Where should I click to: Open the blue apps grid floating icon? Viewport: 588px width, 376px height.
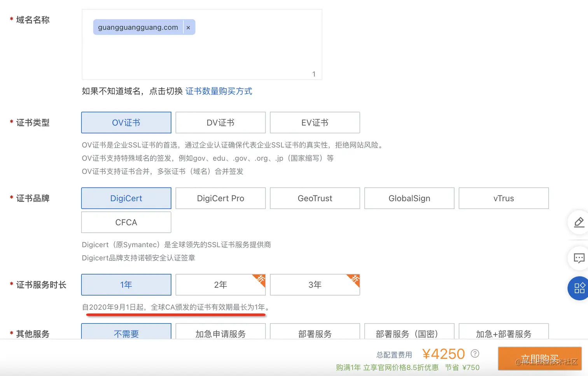579,288
